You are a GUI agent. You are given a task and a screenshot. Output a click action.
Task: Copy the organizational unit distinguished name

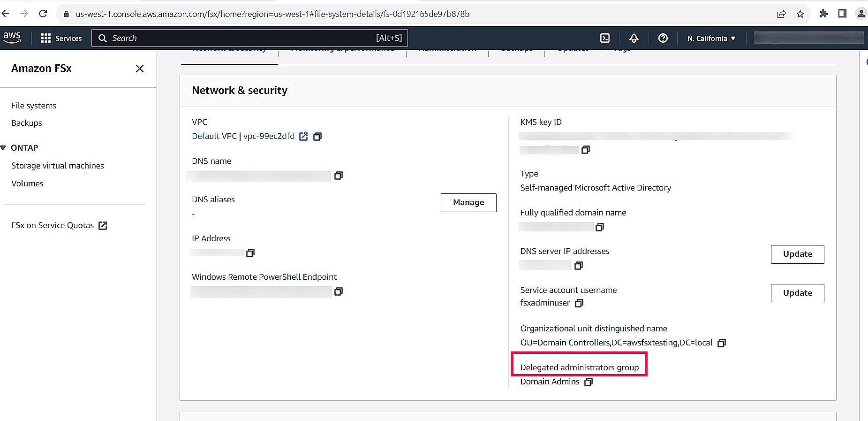[722, 343]
